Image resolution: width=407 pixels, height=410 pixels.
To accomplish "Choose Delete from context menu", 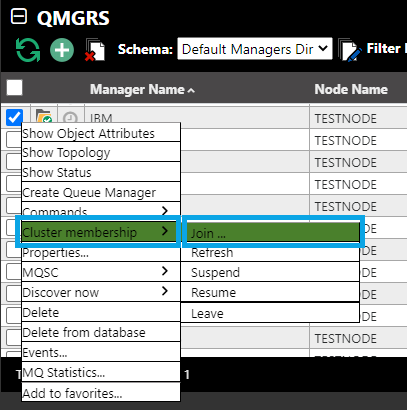I will pyautogui.click(x=101, y=312).
